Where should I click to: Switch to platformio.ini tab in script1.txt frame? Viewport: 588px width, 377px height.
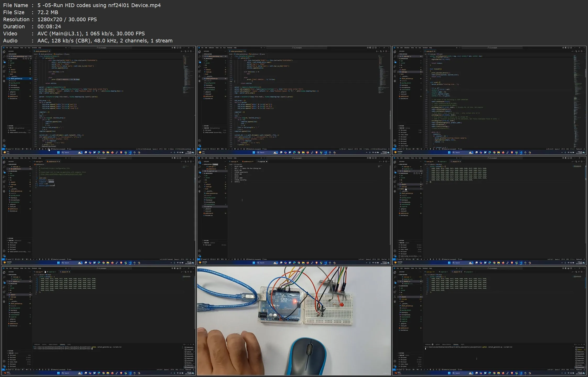[248, 162]
